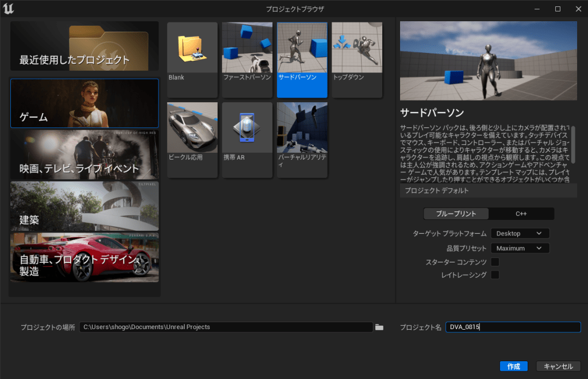The width and height of the screenshot is (588, 379).
Task: Open the 品質プリセット Maximum dropdown
Action: pos(520,249)
